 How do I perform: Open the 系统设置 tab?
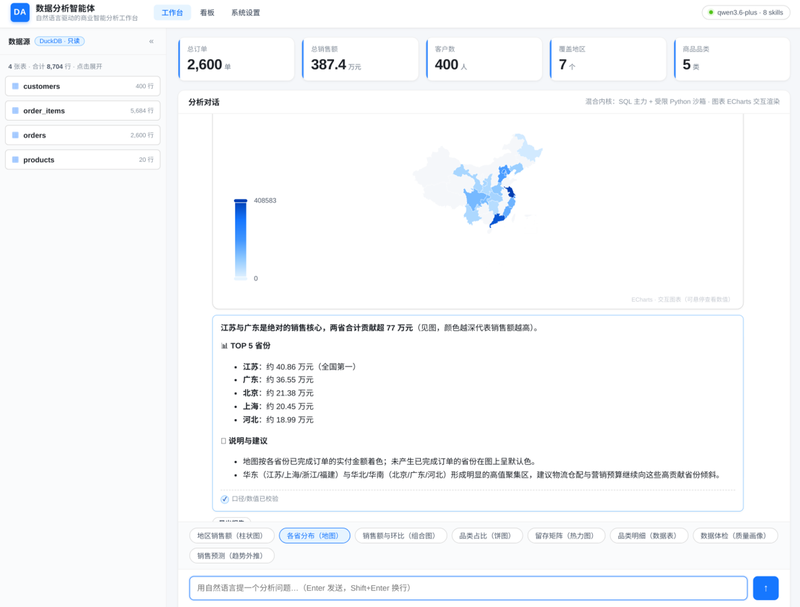click(245, 12)
